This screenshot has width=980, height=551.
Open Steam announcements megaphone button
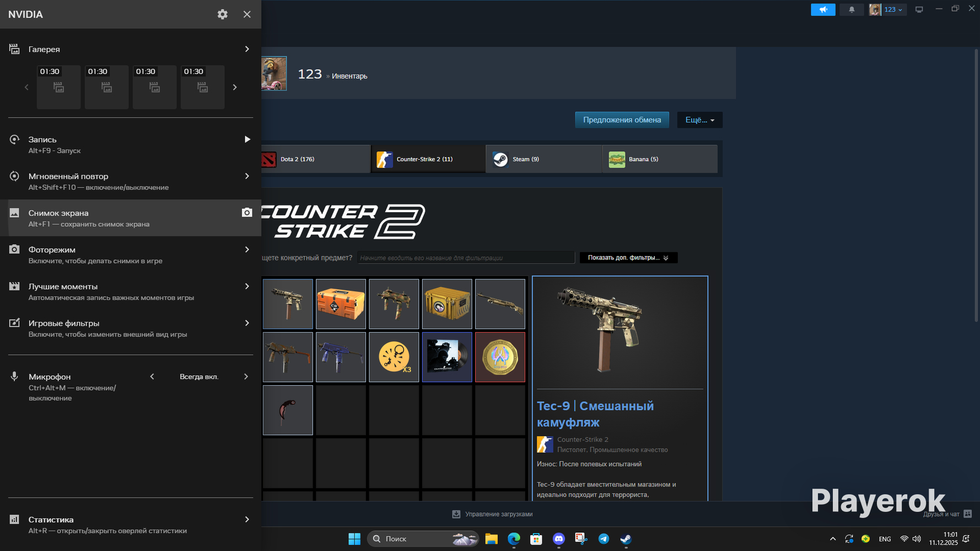[x=823, y=9]
